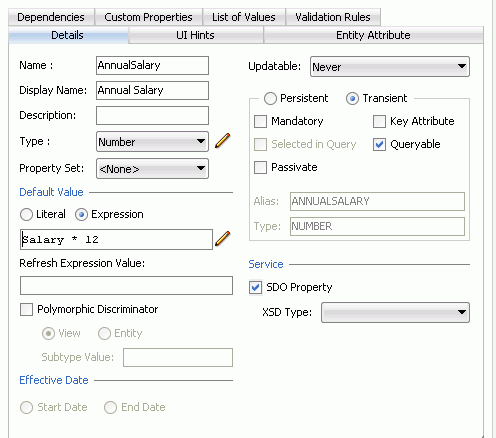Screen dimensions: 496x438
Task: Select the Literal radio button
Action: click(26, 214)
